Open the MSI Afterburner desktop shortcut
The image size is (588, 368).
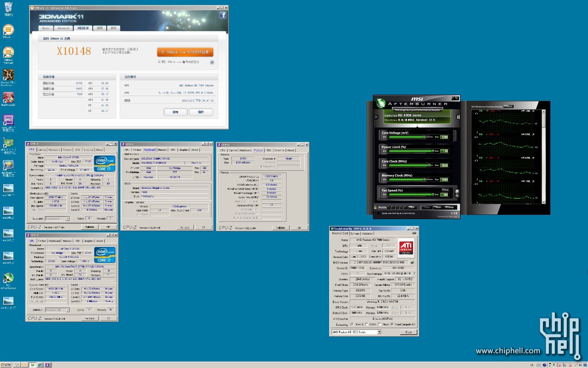coord(8,280)
